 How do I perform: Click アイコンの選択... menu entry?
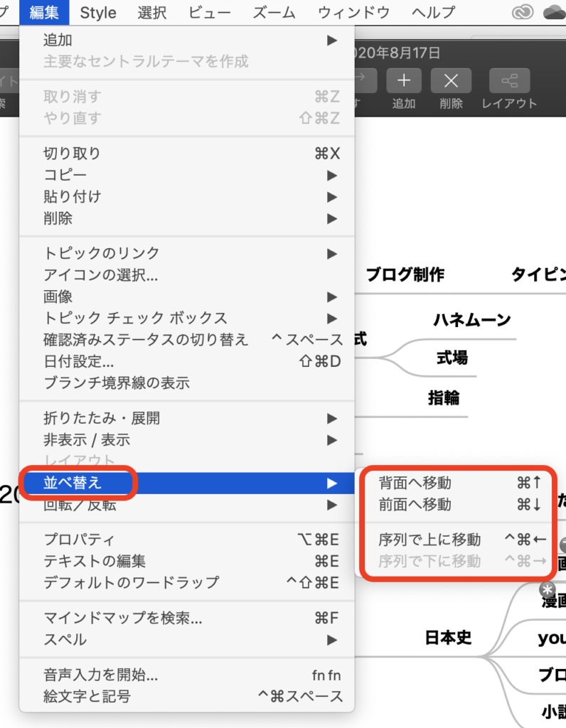pos(101,275)
